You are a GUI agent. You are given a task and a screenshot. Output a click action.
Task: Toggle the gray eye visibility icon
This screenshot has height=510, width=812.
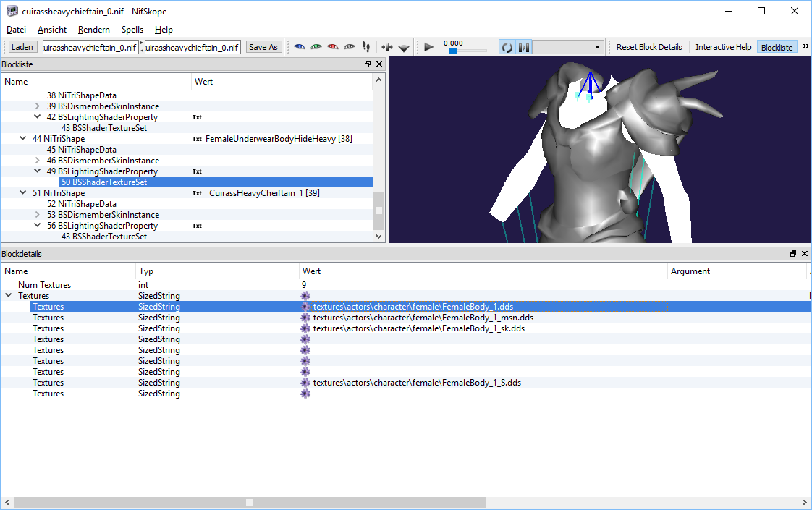pos(349,46)
